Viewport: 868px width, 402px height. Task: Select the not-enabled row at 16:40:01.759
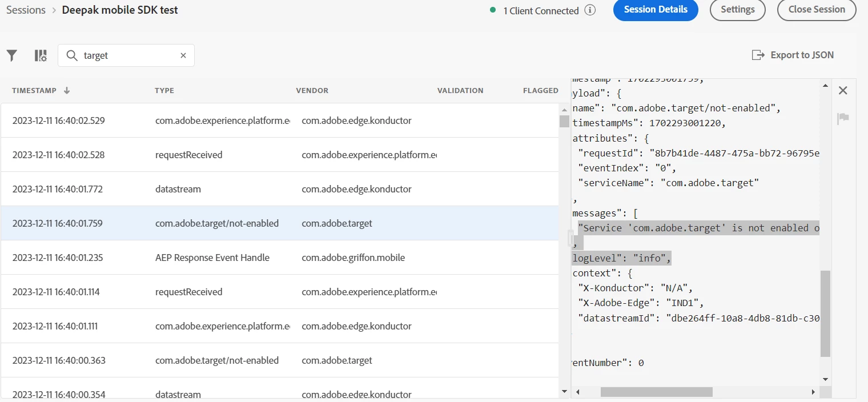(x=280, y=223)
